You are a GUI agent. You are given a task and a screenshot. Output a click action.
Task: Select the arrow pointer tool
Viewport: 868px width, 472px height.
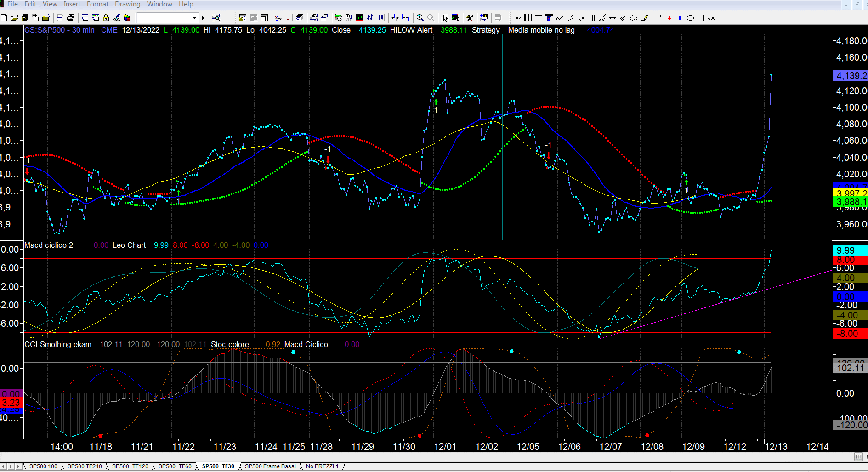(445, 18)
